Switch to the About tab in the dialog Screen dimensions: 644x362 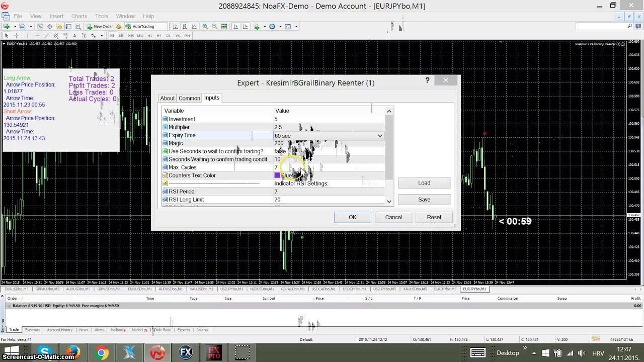pyautogui.click(x=168, y=99)
